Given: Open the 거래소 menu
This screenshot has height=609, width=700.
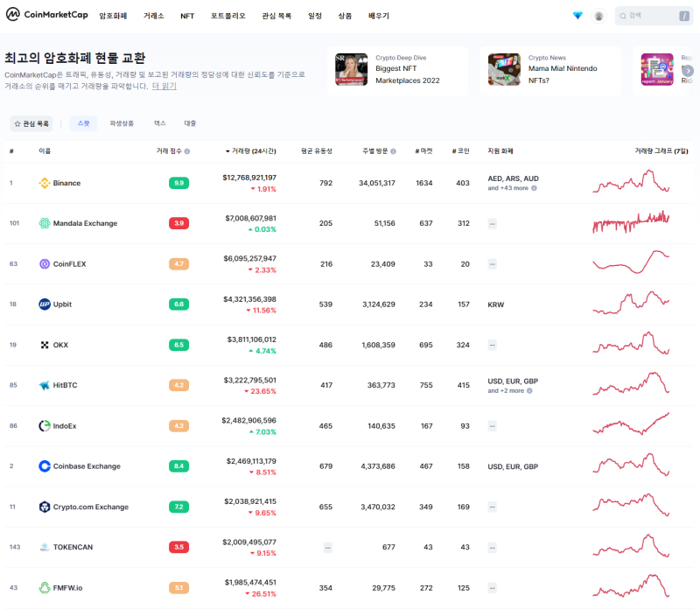Looking at the screenshot, I should tap(154, 16).
